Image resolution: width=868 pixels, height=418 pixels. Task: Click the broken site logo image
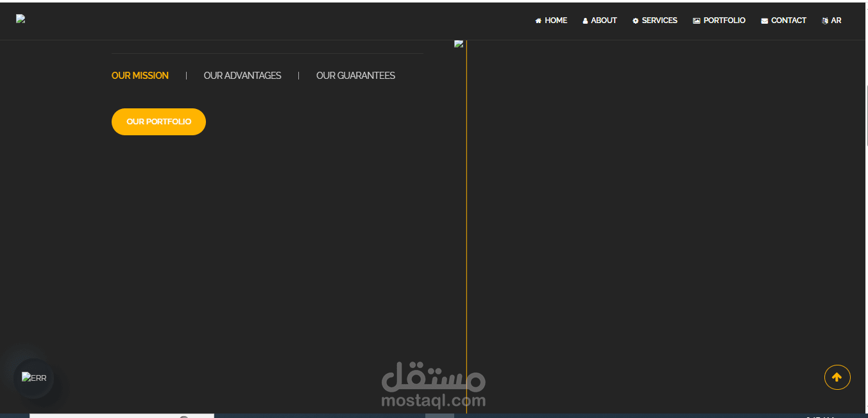(21, 19)
